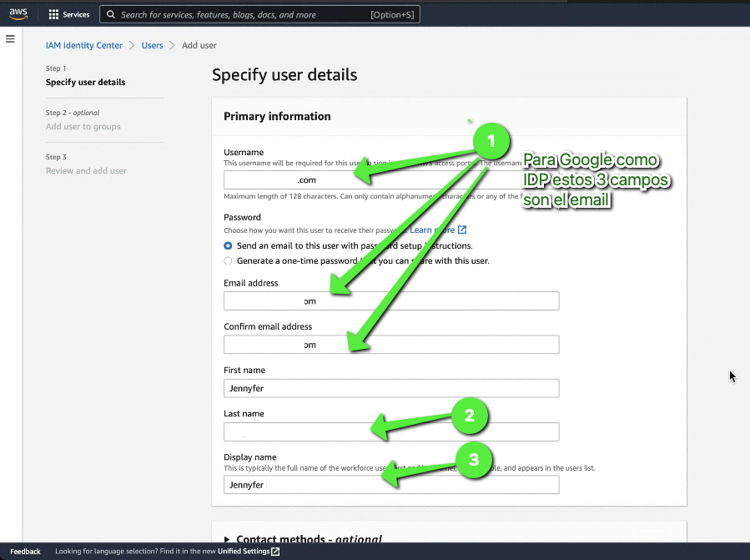Screen dimensions: 750x560
Task: Click the 'Review and add user' step
Action: pos(86,171)
